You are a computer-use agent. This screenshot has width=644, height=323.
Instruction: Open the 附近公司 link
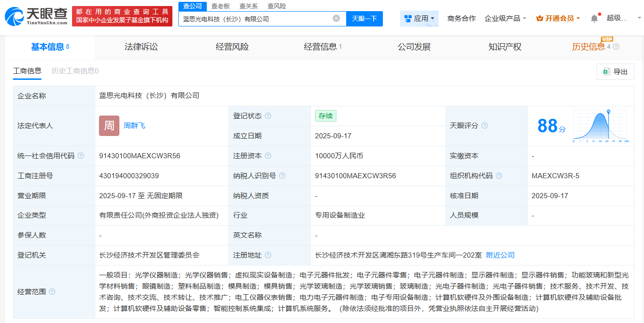499,255
